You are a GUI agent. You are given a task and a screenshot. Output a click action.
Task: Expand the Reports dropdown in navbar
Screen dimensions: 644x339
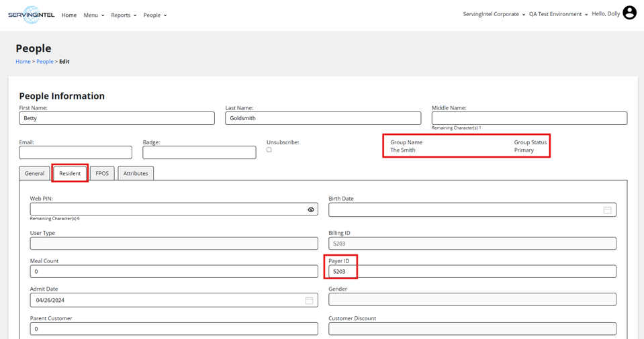(x=124, y=15)
